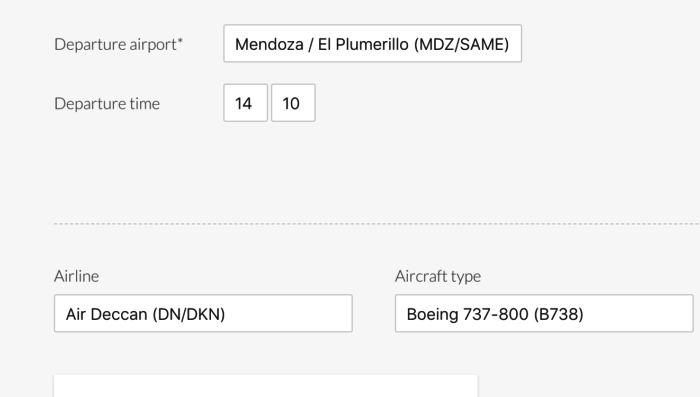Click the blank white text box at bottom
Image resolution: width=700 pixels, height=397 pixels.
point(266,386)
